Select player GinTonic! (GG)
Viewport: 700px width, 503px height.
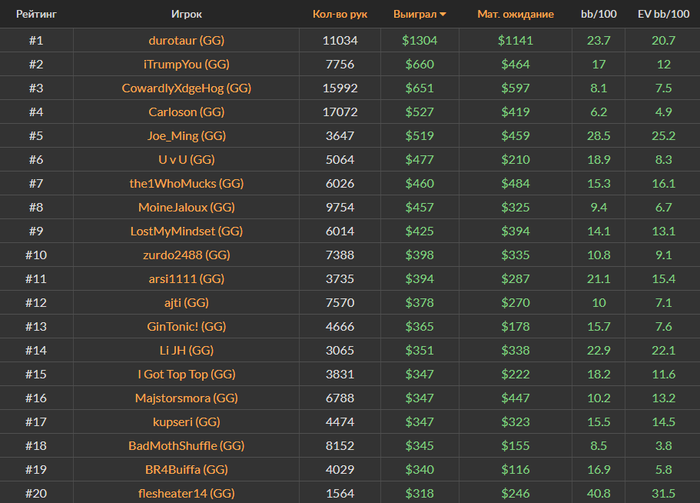[x=186, y=326]
